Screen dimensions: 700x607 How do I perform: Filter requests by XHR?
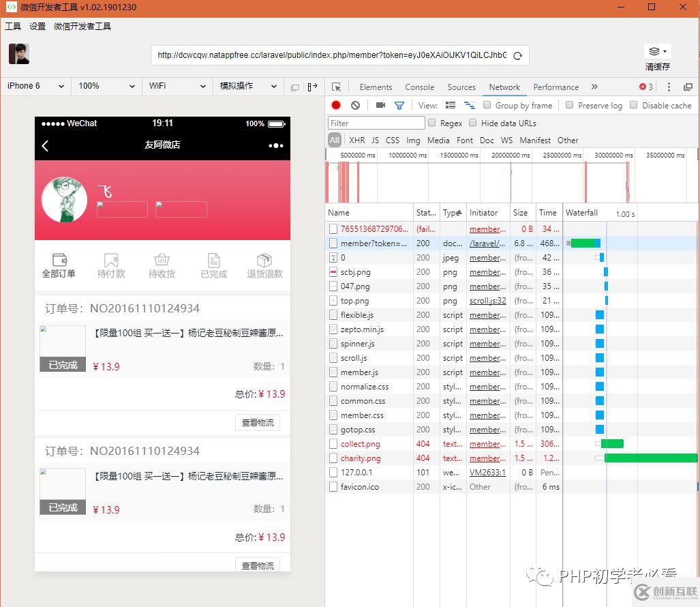click(356, 140)
